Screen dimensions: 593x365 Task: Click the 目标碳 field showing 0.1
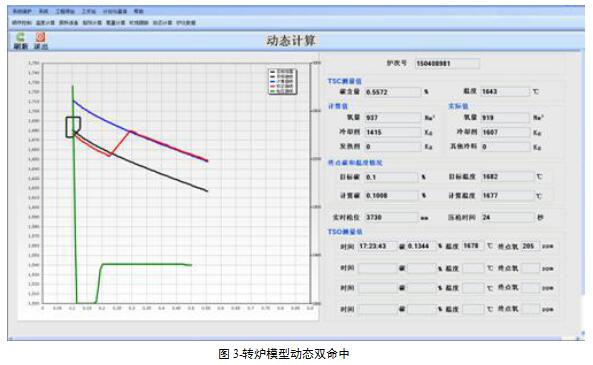(391, 177)
